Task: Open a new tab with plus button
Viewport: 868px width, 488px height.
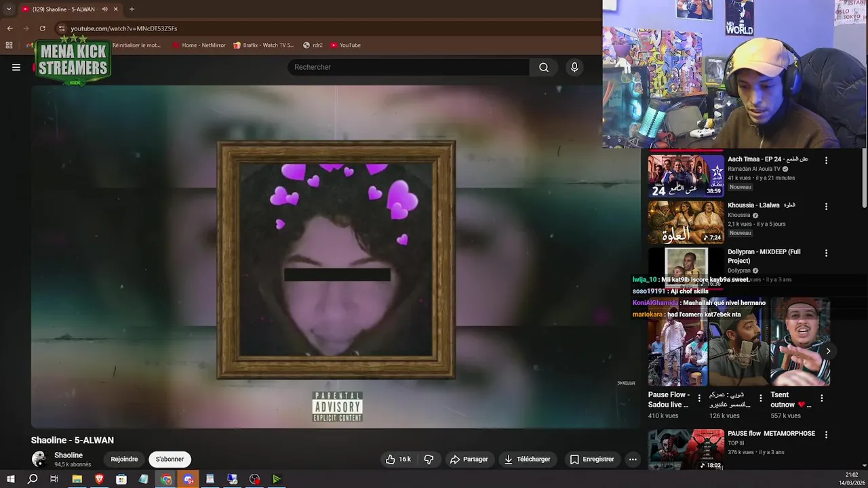Action: (132, 9)
